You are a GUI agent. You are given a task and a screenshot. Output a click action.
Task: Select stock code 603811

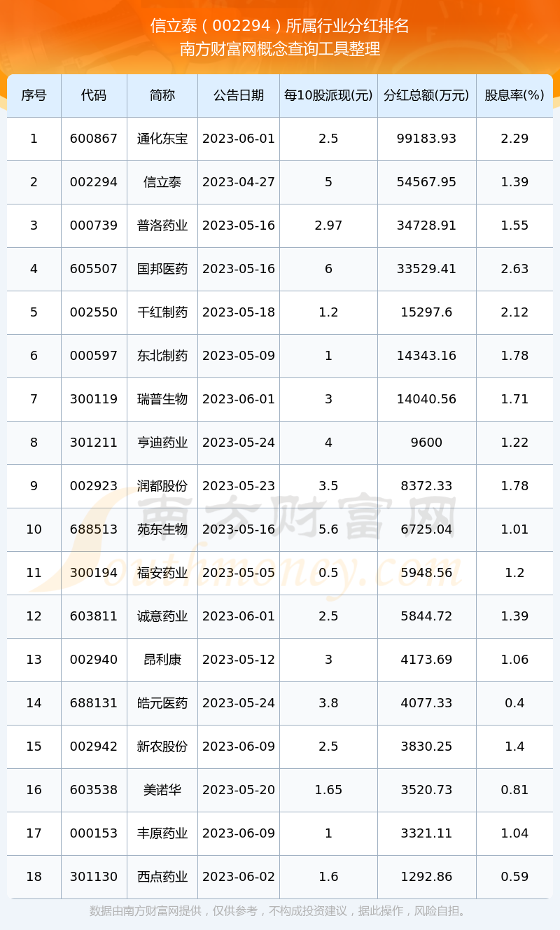pyautogui.click(x=94, y=616)
